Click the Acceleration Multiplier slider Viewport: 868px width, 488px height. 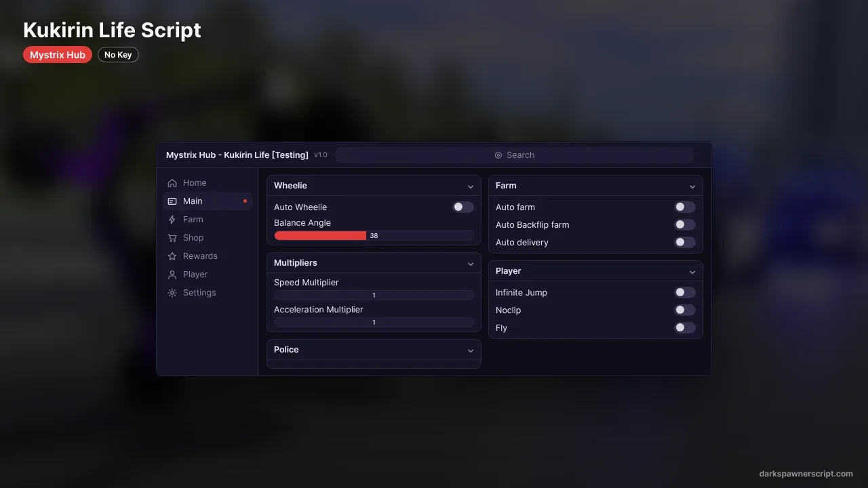tap(374, 323)
